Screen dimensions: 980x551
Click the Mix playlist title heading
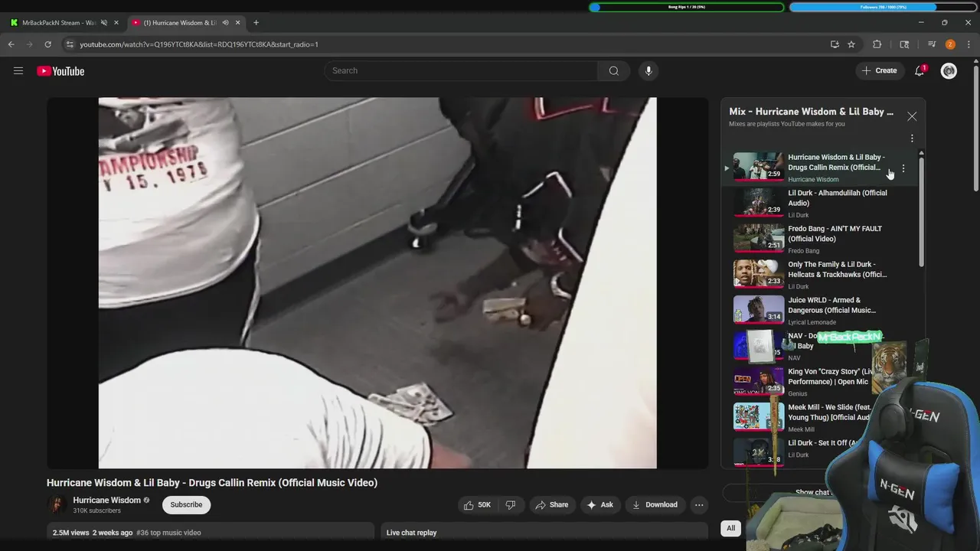pos(811,112)
